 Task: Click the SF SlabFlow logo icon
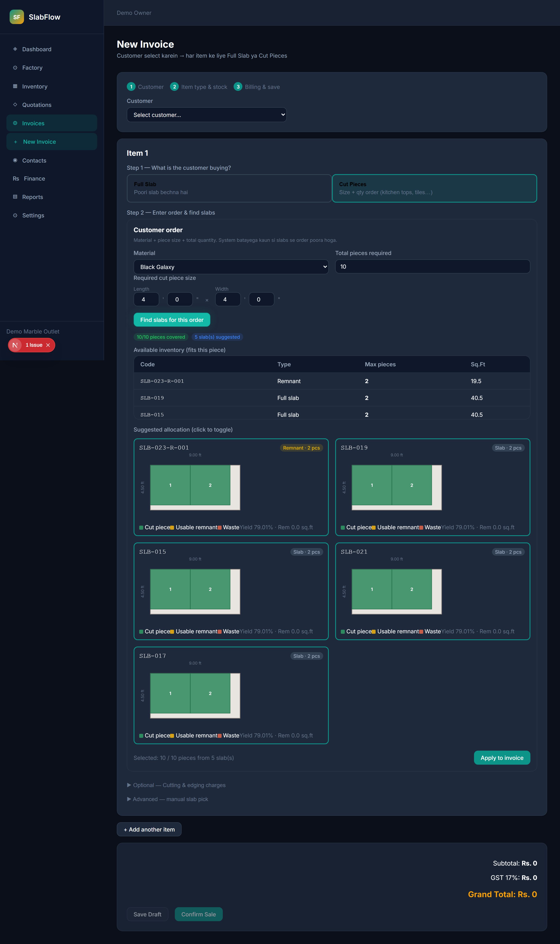pyautogui.click(x=17, y=17)
